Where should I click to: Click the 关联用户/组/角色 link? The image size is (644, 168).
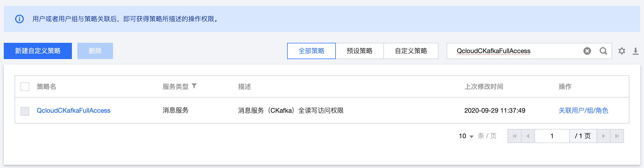click(x=583, y=111)
